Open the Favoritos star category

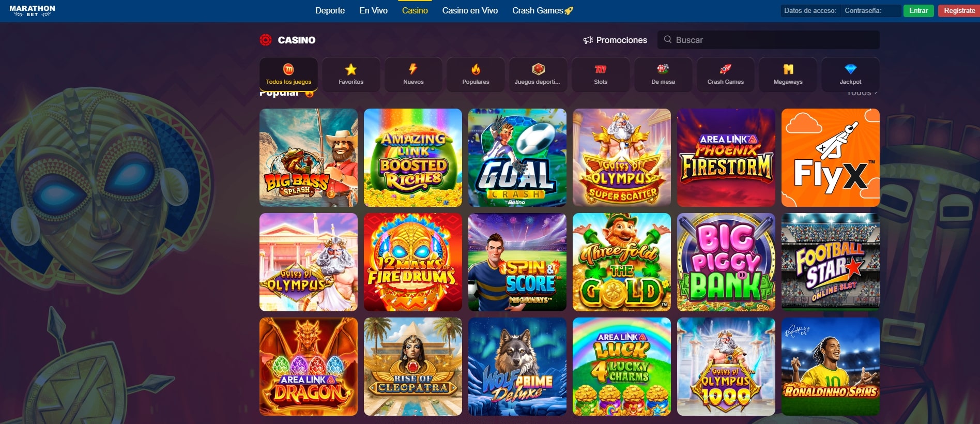351,74
